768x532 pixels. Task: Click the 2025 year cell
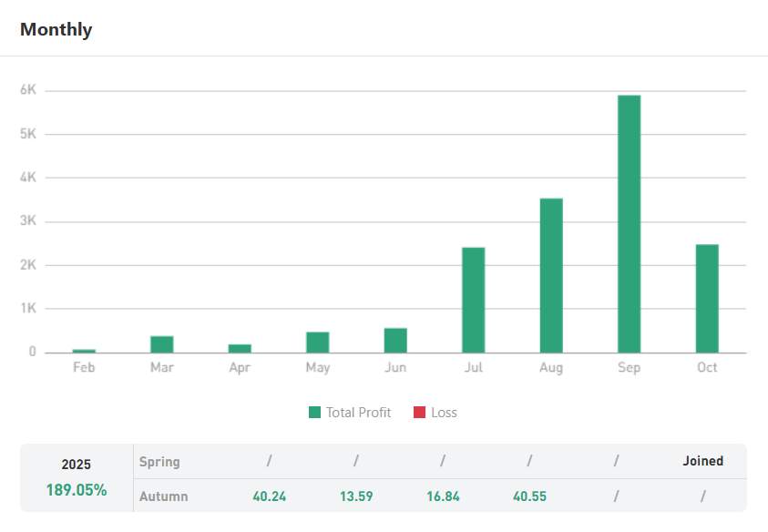pos(77,465)
